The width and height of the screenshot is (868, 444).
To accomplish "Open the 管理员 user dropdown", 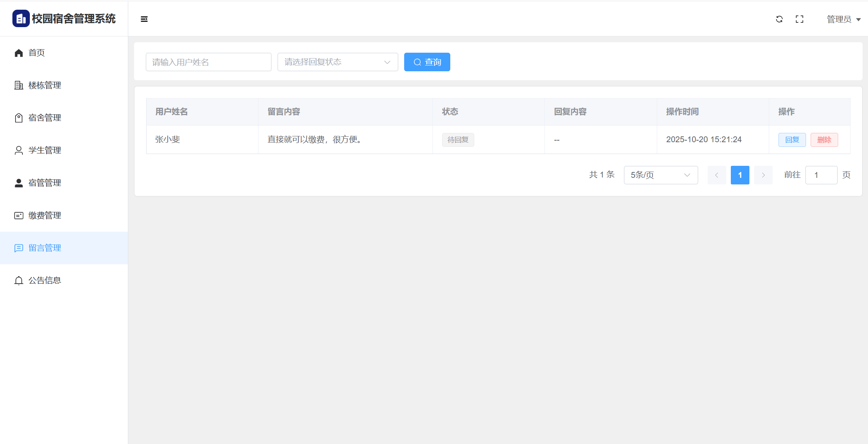I will 843,19.
